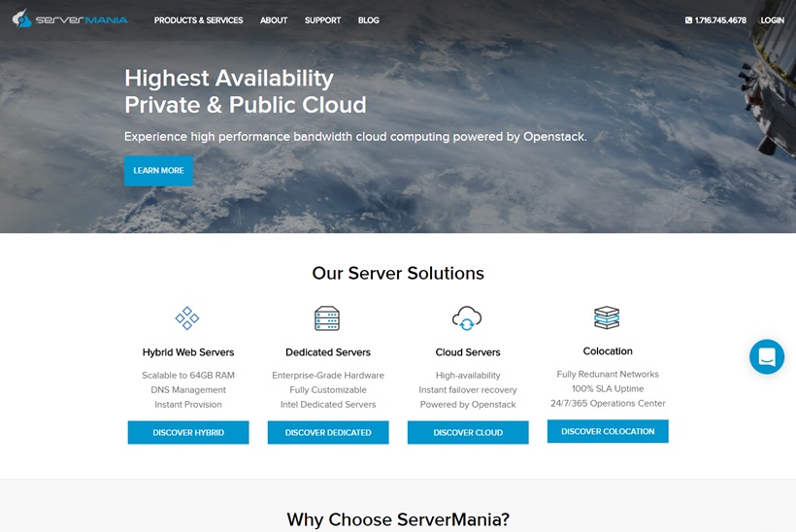The height and width of the screenshot is (532, 796).
Task: Click the Learn More button
Action: (x=158, y=171)
